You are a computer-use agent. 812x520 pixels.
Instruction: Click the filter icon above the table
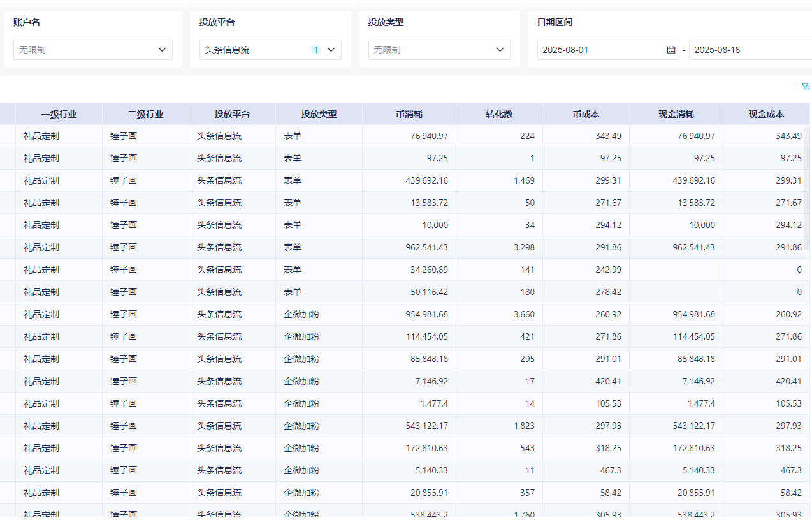806,86
